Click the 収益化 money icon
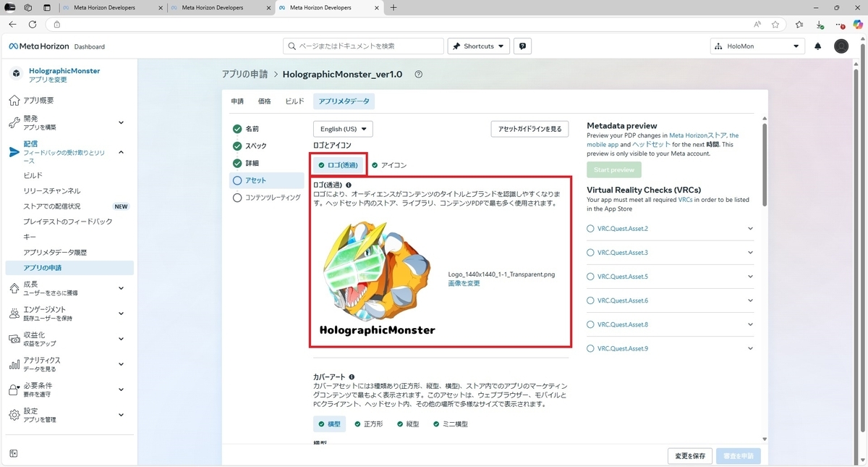This screenshot has width=868, height=467. coord(14,339)
